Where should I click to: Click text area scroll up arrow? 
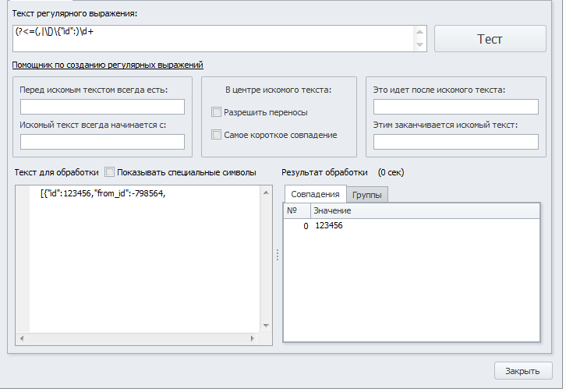266,192
